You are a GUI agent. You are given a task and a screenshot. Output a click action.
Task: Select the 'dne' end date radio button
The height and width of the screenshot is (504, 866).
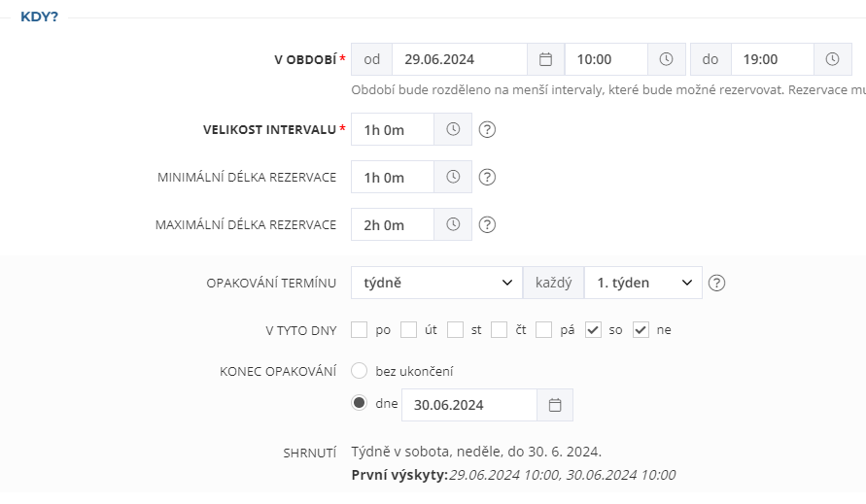point(360,404)
